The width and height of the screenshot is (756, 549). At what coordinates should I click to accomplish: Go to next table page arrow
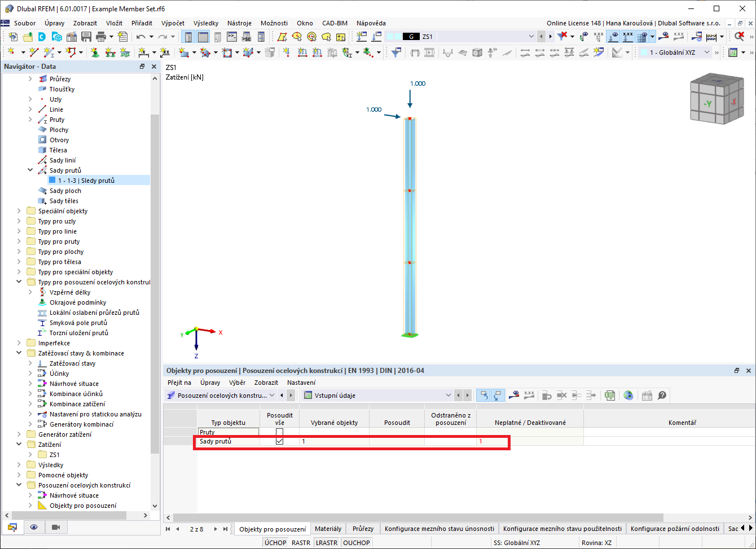pyautogui.click(x=216, y=529)
